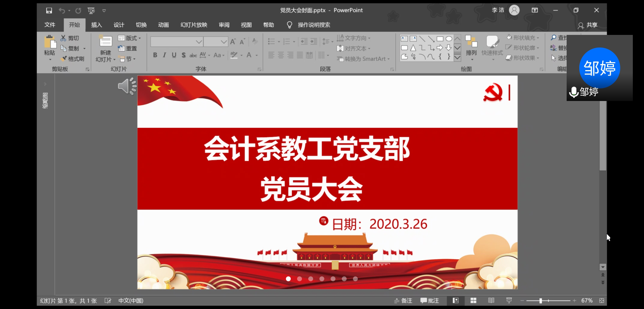This screenshot has height=309, width=644.
Task: Click the Comments button in status bar
Action: coord(429,300)
